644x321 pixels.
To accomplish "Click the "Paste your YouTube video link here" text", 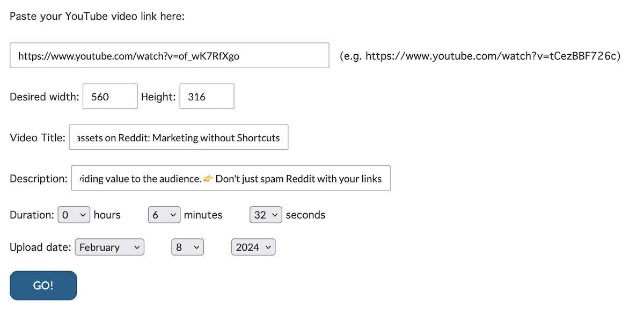I will 97,16.
